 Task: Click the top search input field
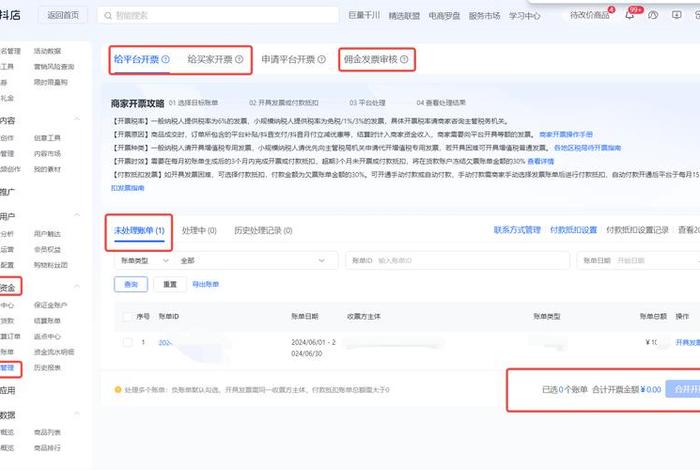(218, 15)
